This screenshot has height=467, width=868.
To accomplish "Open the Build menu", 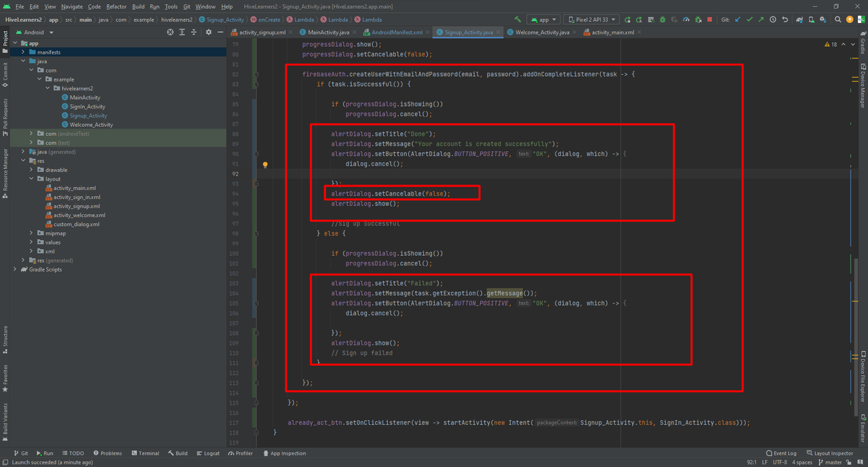I will [x=138, y=6].
